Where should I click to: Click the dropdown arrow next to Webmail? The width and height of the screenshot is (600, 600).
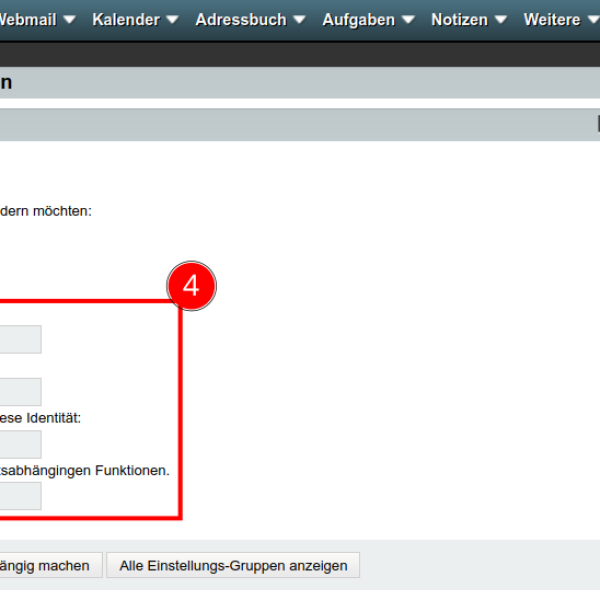click(x=69, y=20)
